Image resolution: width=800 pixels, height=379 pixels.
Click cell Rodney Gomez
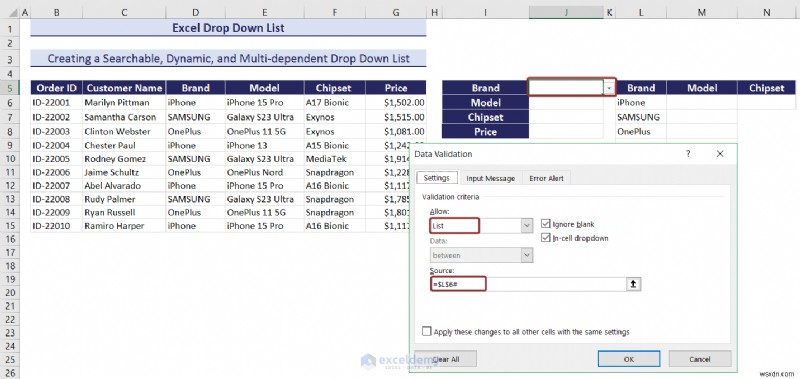(x=124, y=159)
